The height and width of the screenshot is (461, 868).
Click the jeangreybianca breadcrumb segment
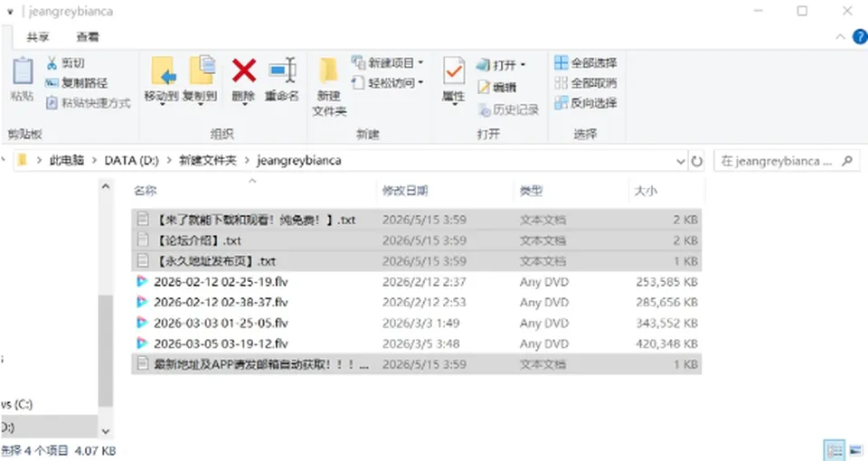pos(298,161)
